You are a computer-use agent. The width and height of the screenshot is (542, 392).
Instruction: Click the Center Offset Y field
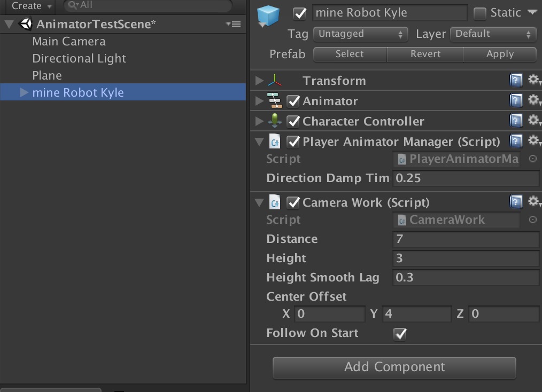click(416, 314)
